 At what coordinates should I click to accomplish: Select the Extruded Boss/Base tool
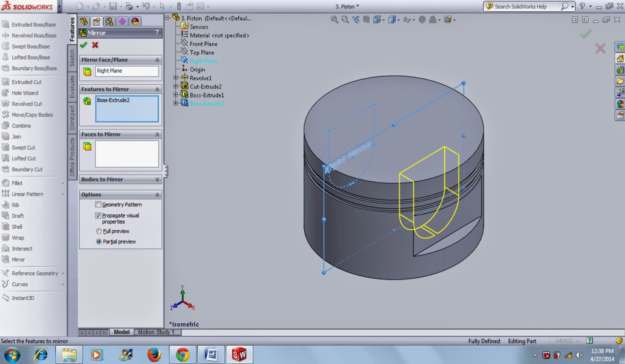pos(30,24)
